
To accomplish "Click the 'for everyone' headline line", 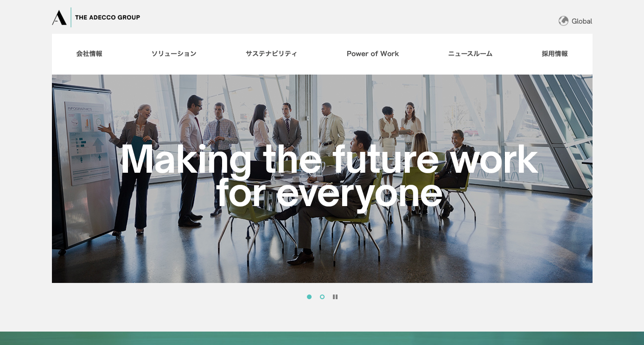I will 329,193.
